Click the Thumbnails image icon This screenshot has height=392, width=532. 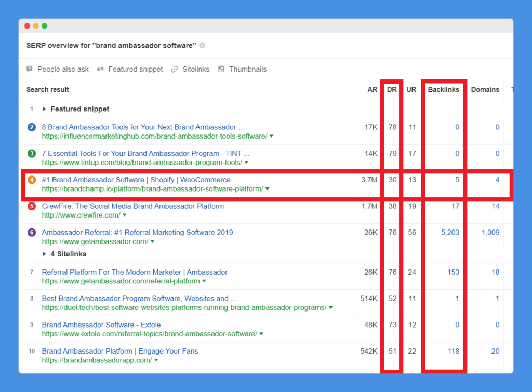point(221,69)
